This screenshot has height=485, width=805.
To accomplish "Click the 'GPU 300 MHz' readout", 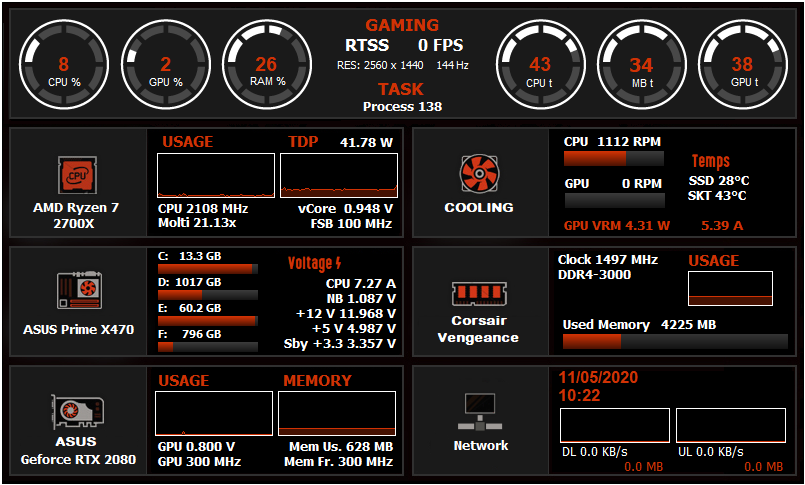I will tap(199, 461).
